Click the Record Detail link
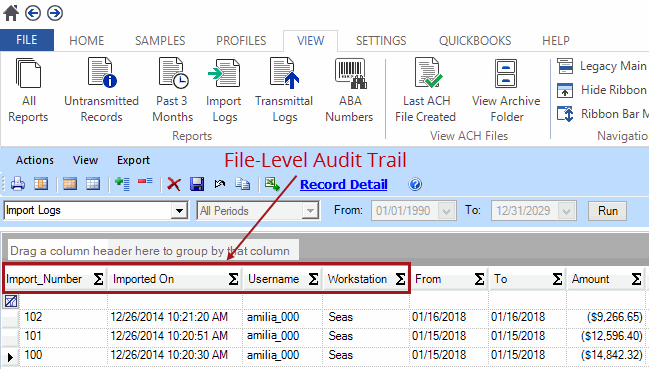 pos(344,184)
